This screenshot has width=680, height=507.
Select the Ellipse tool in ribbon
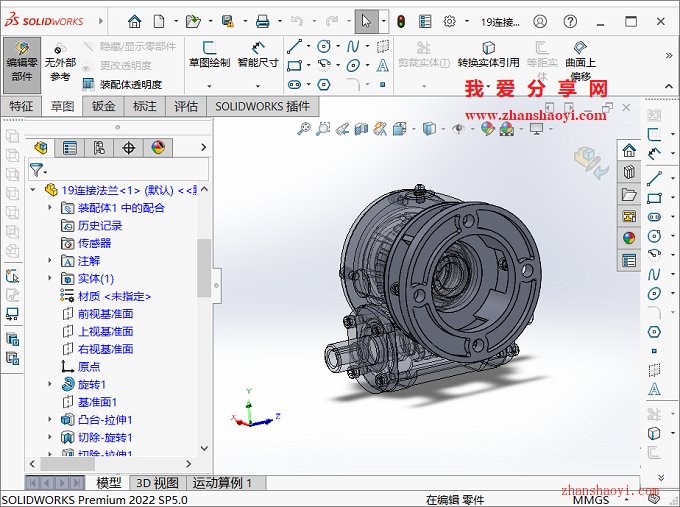tap(353, 65)
